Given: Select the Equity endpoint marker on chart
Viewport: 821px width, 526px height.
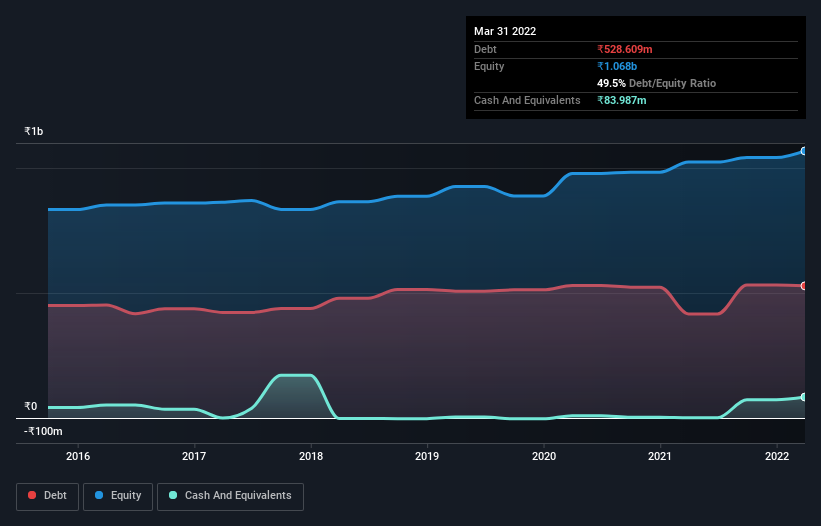Looking at the screenshot, I should pos(804,151).
